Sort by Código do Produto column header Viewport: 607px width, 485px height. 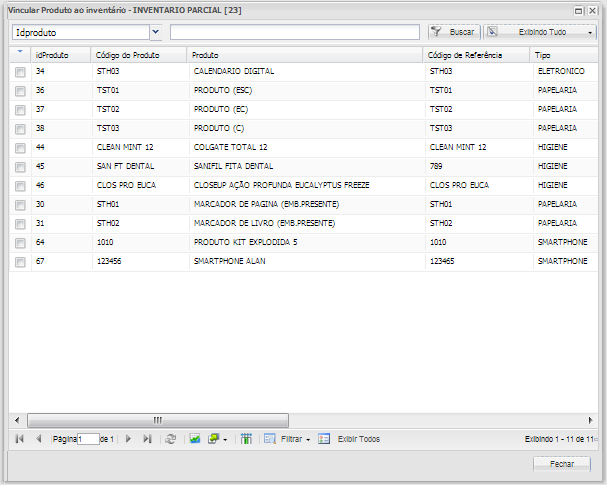click(x=139, y=55)
